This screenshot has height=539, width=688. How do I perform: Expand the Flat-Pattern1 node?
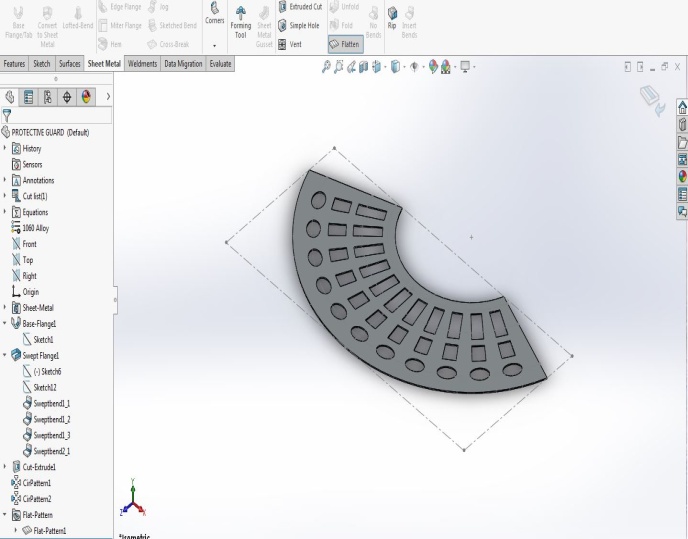point(16,531)
